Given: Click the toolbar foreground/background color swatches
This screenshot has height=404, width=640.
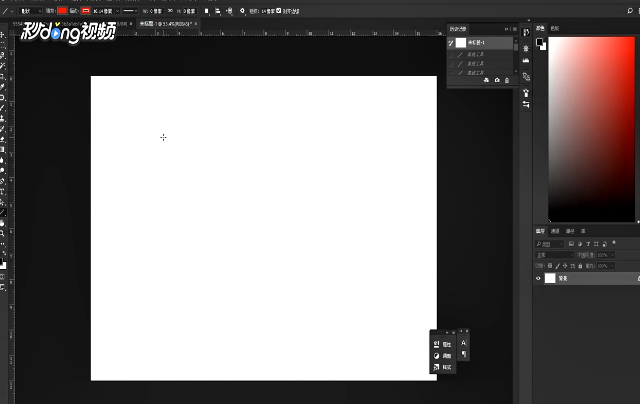Looking at the screenshot, I should [3, 264].
